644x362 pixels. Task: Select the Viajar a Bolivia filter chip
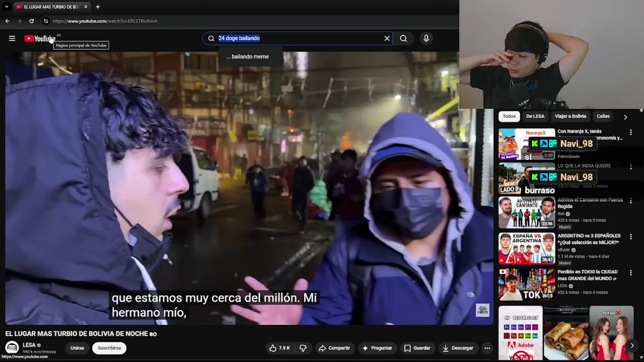coord(571,116)
